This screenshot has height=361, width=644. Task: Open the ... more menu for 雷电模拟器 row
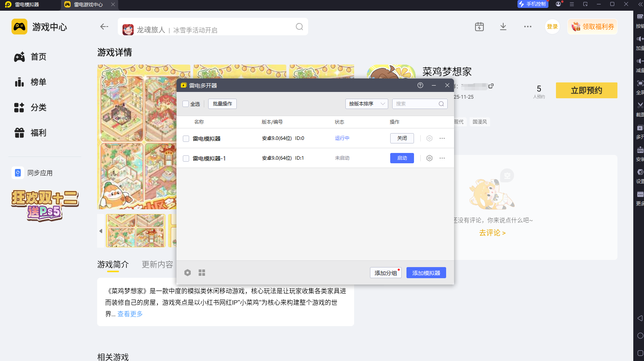[x=442, y=138]
